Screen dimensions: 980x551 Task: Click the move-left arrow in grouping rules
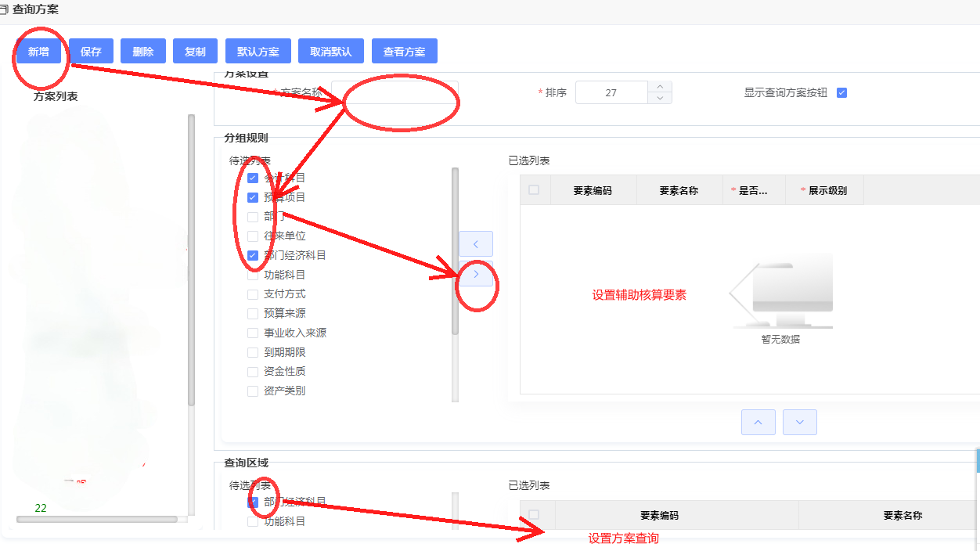[x=476, y=244]
